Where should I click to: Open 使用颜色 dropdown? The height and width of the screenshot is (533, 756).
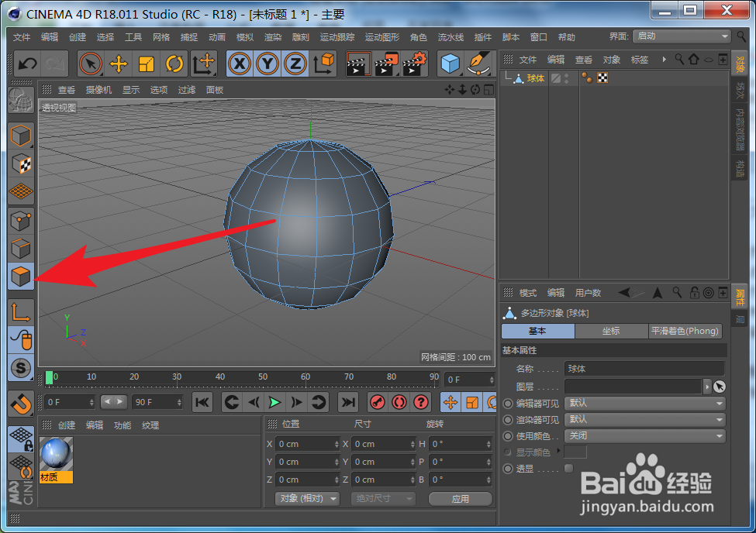coord(645,435)
